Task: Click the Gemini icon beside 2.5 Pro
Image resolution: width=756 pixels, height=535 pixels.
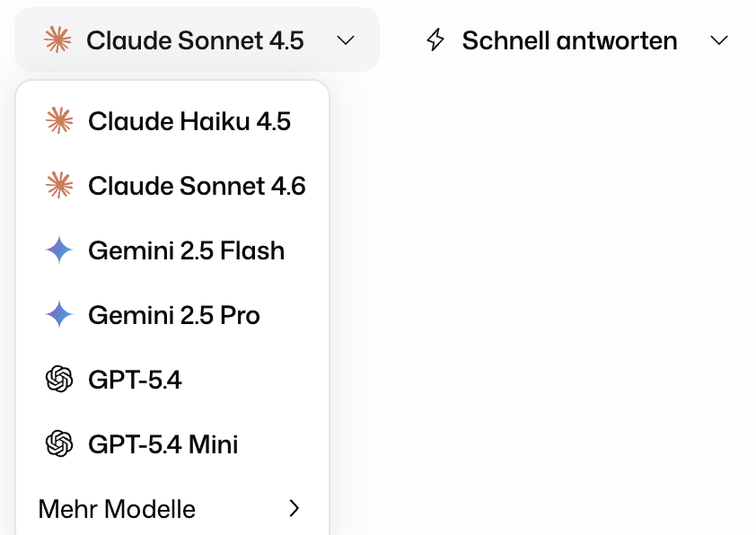Action: [59, 315]
